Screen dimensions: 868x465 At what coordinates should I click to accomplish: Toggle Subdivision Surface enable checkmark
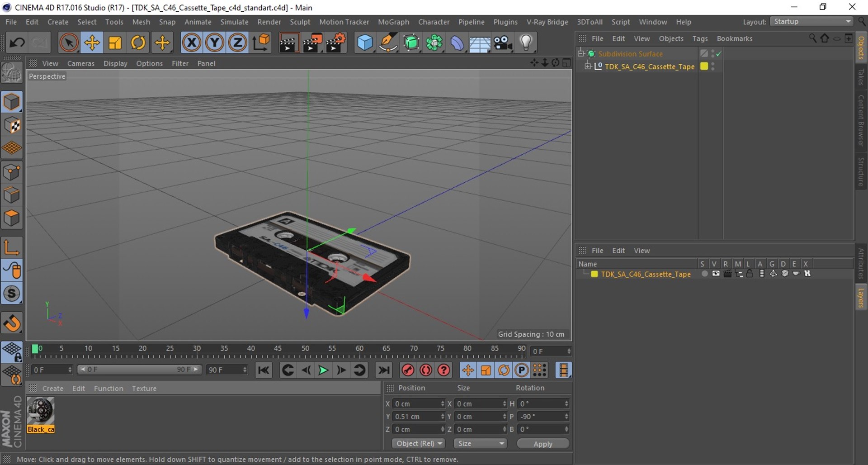(x=719, y=54)
